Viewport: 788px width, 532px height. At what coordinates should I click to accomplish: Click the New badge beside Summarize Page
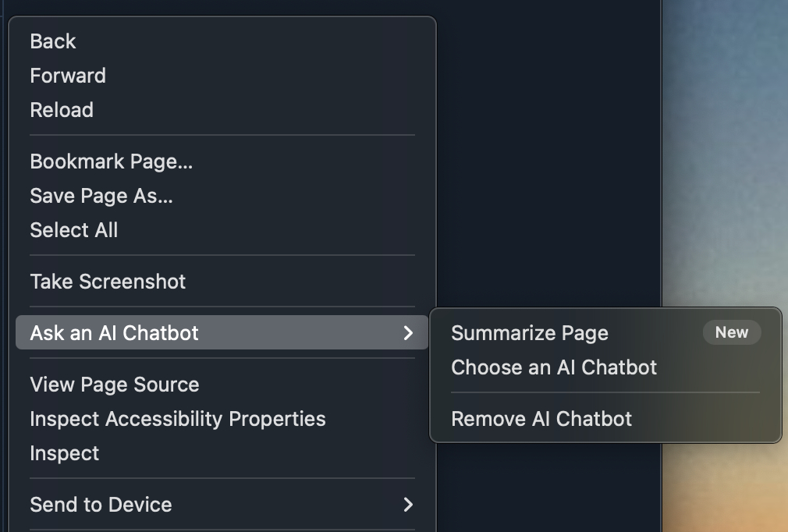coord(731,332)
